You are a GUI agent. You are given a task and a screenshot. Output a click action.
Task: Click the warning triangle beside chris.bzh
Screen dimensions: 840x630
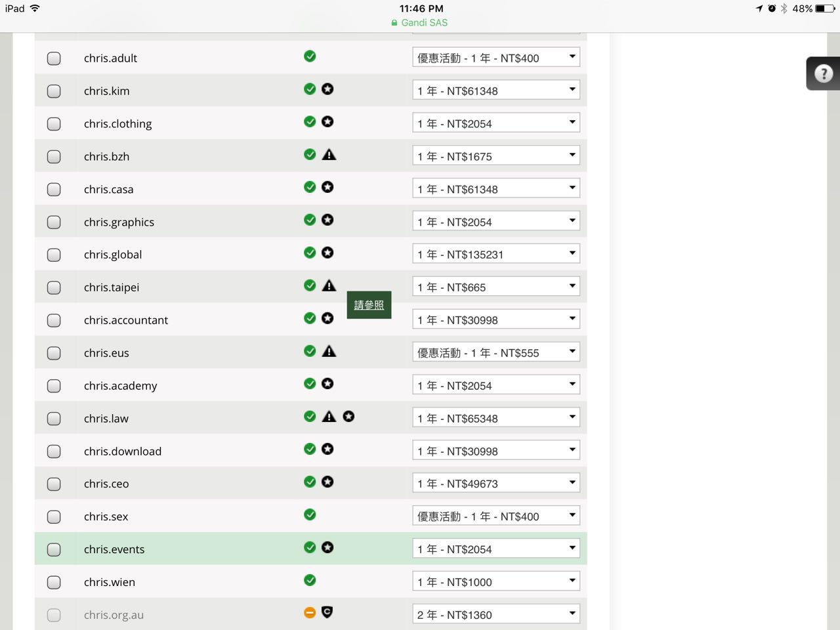pyautogui.click(x=329, y=154)
